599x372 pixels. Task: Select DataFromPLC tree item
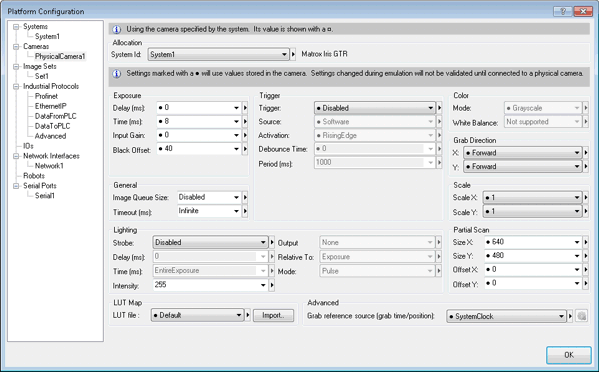pos(55,116)
